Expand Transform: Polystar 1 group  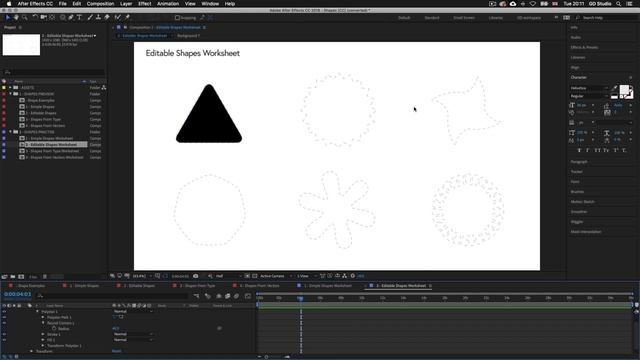43,346
